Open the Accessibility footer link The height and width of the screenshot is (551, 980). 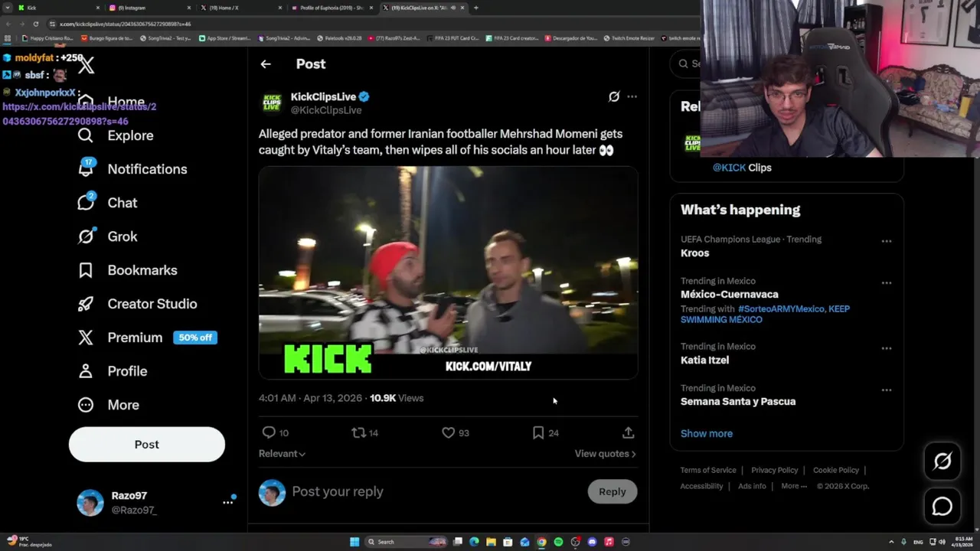point(701,486)
